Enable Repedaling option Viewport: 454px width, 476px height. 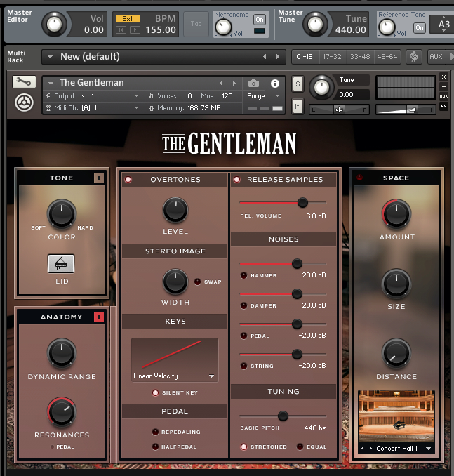point(155,432)
